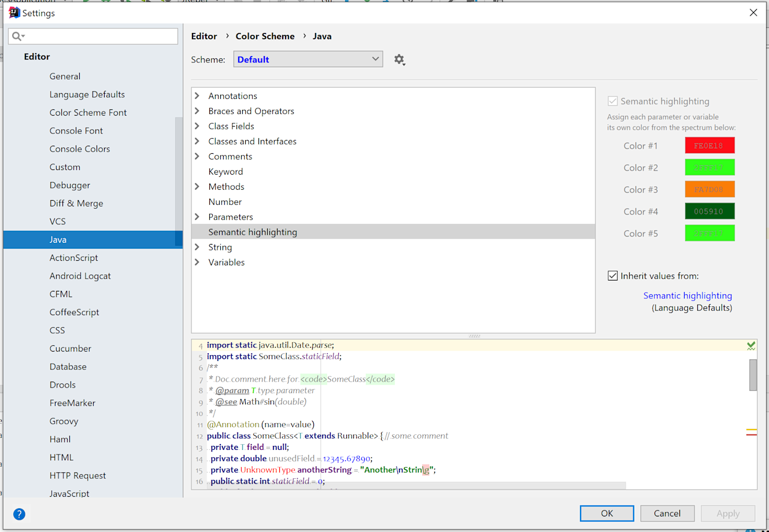
Task: Click the Apply button
Action: [728, 513]
